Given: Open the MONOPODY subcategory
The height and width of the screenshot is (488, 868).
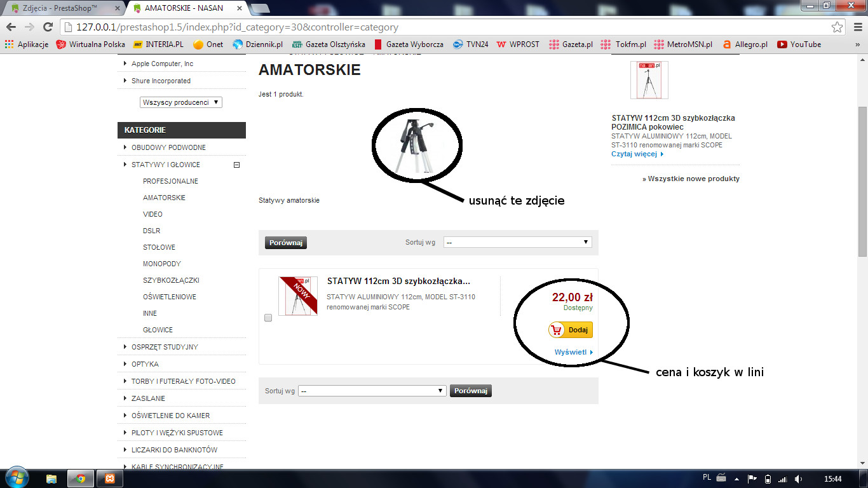Looking at the screenshot, I should 162,264.
